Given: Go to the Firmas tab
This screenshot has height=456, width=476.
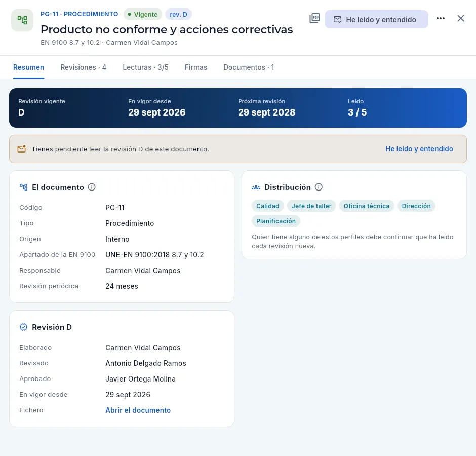Looking at the screenshot, I should (196, 67).
